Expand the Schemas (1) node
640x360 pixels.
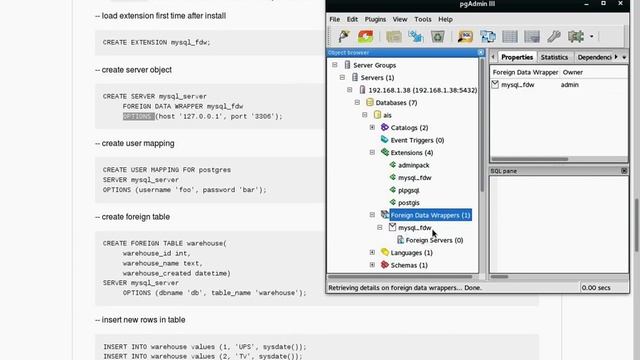coord(372,265)
